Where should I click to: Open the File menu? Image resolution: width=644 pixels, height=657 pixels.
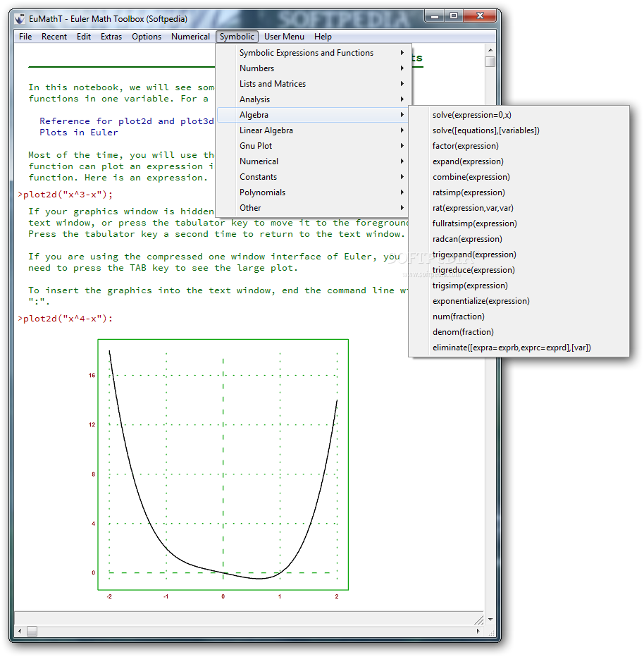[25, 37]
